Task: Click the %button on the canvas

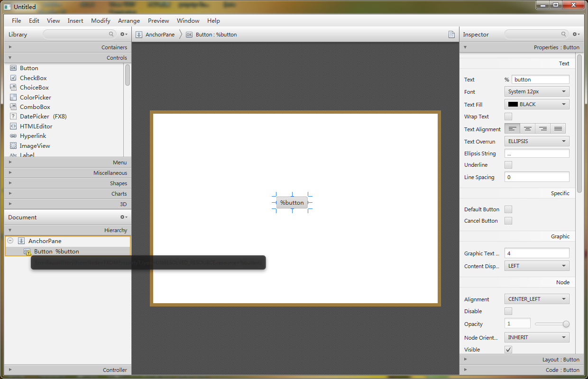Action: pyautogui.click(x=292, y=203)
